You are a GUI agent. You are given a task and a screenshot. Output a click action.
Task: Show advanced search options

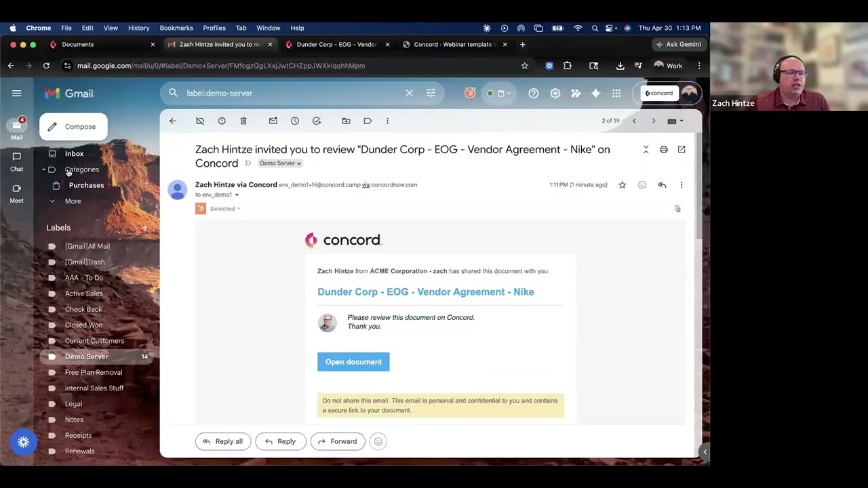431,93
